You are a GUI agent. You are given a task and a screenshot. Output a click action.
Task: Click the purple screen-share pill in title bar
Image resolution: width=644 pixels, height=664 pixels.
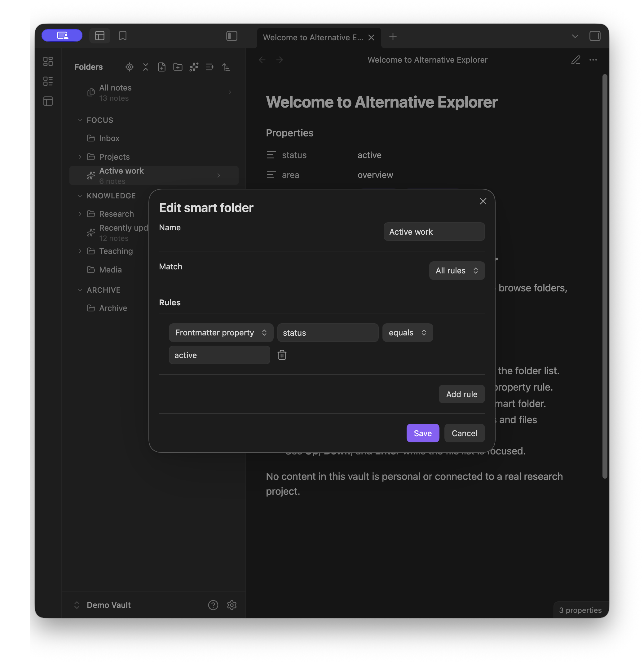pyautogui.click(x=62, y=35)
